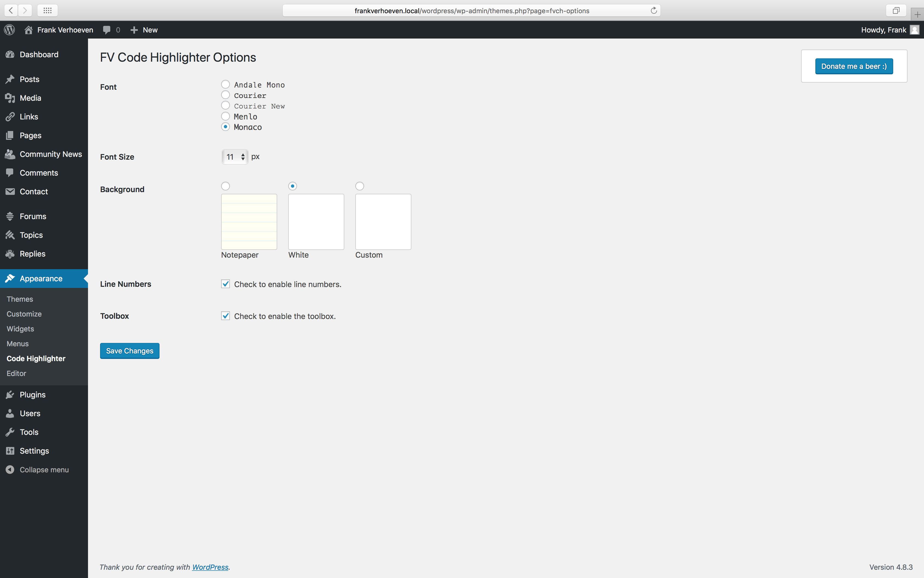The height and width of the screenshot is (578, 924).
Task: Click the Version 4.8.3 footer text
Action: (891, 567)
